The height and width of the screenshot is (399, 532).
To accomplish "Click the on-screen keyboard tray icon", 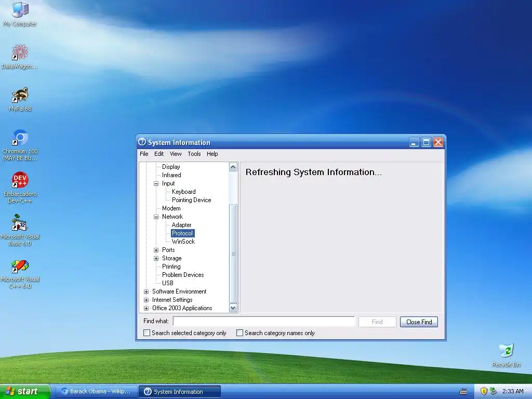I will point(463,392).
